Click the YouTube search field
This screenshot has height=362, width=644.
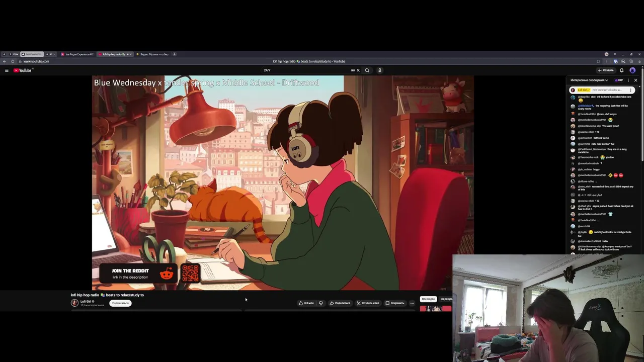(307, 70)
